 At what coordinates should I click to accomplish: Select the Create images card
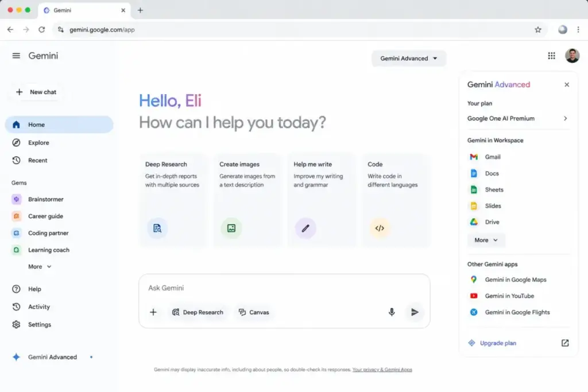(247, 200)
